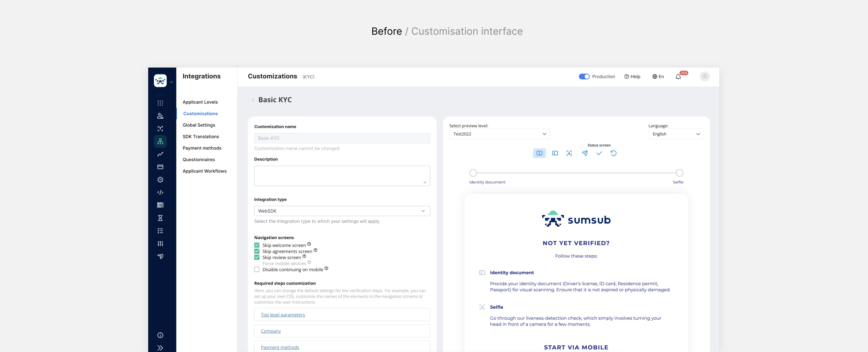Open the Company customization link
Image resolution: width=868 pixels, height=352 pixels.
(271, 331)
